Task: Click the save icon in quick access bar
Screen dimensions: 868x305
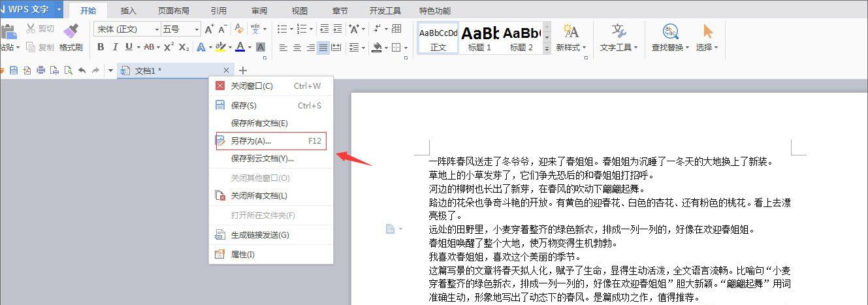Action: click(x=13, y=70)
